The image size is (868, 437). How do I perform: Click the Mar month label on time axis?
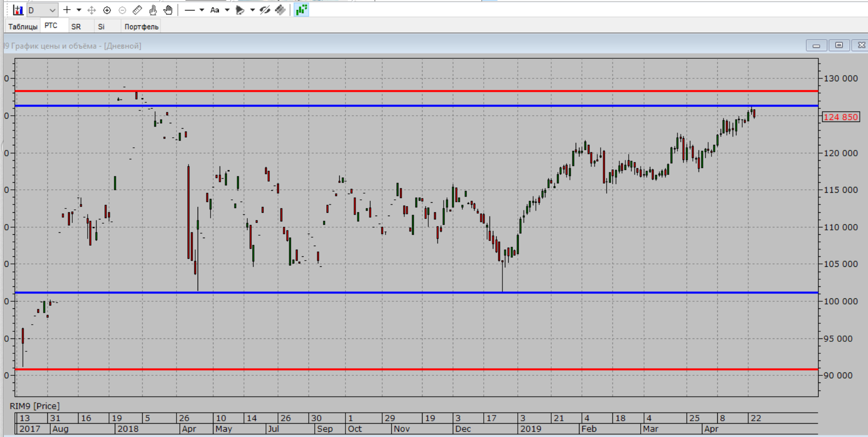tap(651, 429)
